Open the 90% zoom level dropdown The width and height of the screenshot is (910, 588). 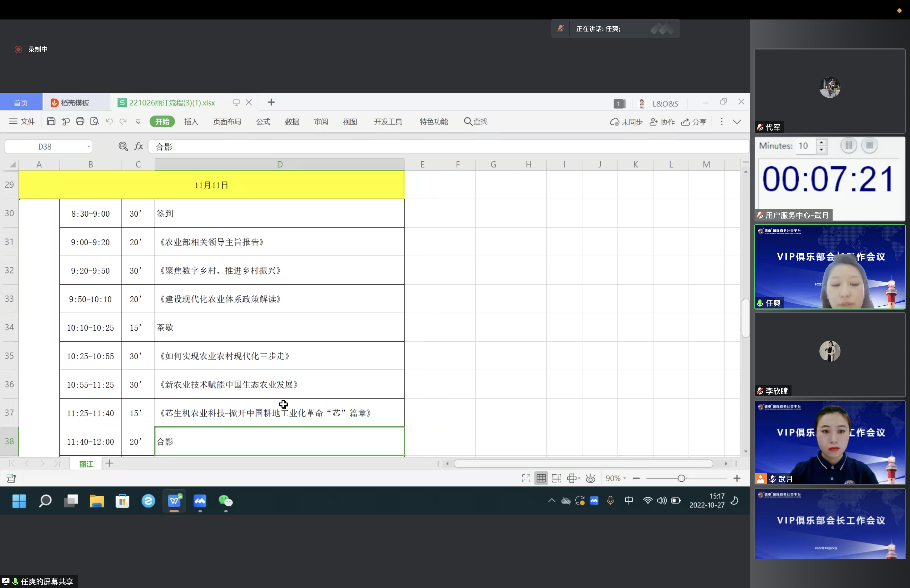tap(616, 479)
